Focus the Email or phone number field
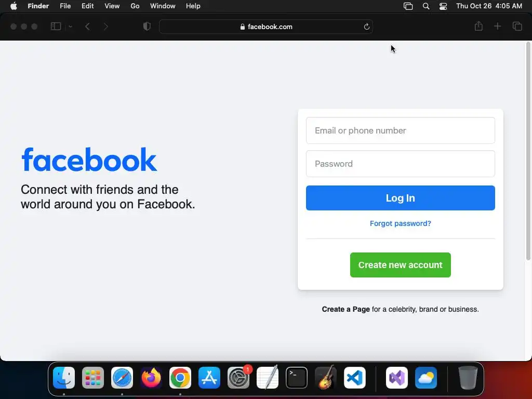 click(x=401, y=130)
